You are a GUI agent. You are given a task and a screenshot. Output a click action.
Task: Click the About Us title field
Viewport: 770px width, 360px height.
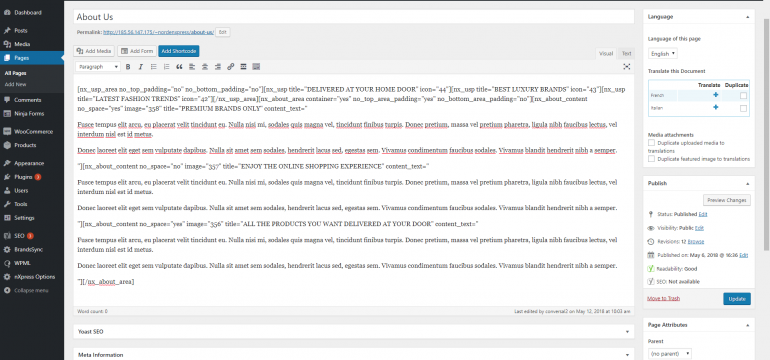[x=354, y=17]
